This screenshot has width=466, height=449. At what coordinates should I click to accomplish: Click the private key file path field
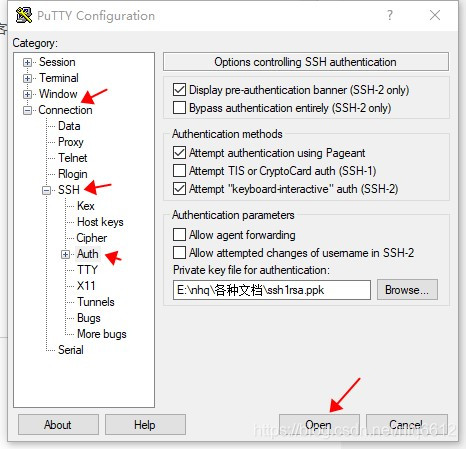pyautogui.click(x=272, y=290)
